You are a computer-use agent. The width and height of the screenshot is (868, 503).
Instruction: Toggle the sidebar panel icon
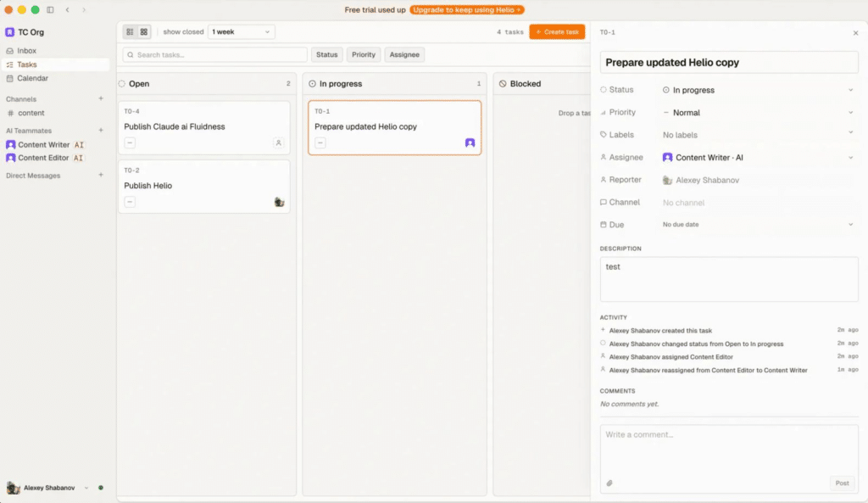(x=50, y=10)
